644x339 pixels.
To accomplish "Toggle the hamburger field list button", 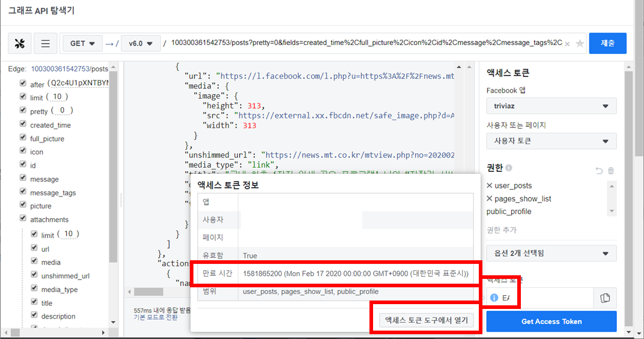I will [x=45, y=43].
